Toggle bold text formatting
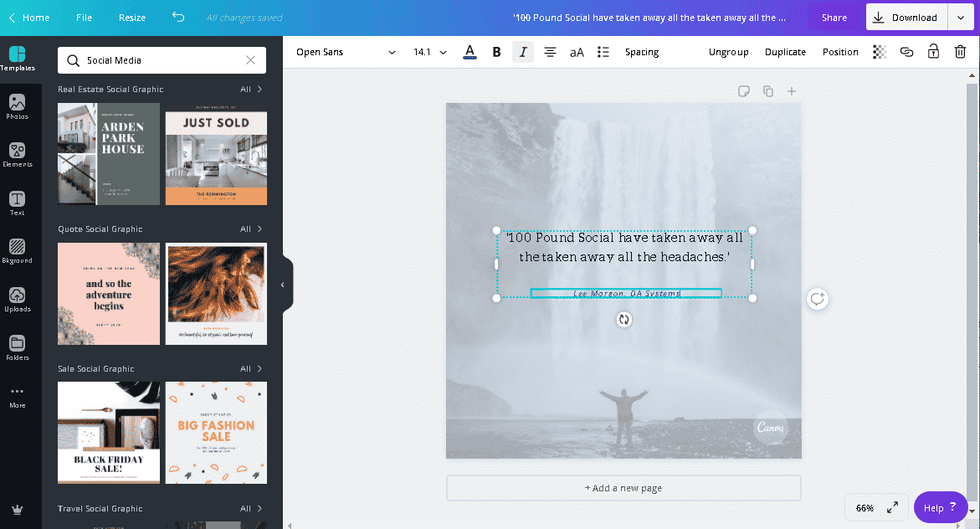Screen dimensions: 980x529 [x=496, y=52]
